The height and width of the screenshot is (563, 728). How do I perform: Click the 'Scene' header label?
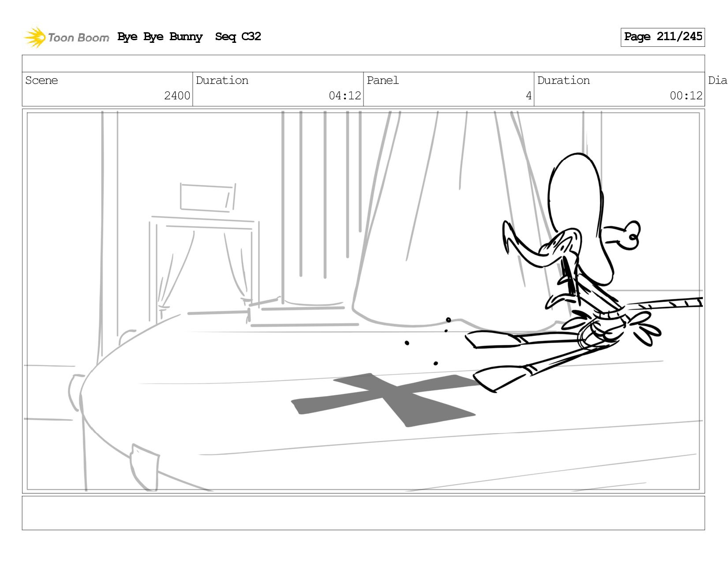point(41,80)
